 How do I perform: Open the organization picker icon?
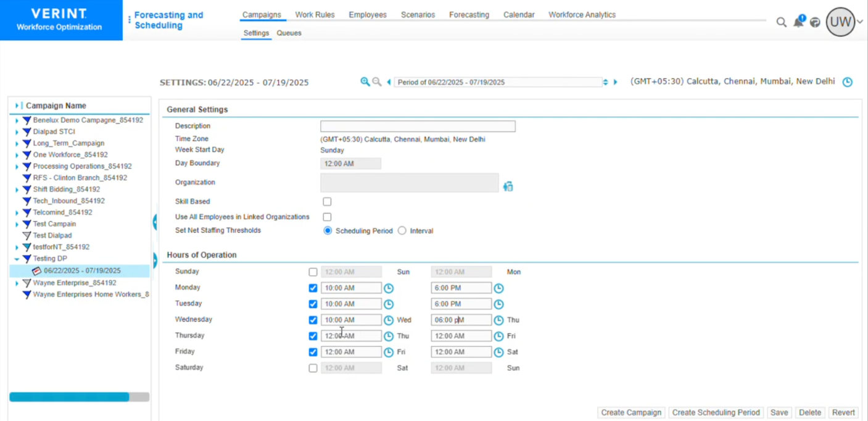[x=508, y=186]
